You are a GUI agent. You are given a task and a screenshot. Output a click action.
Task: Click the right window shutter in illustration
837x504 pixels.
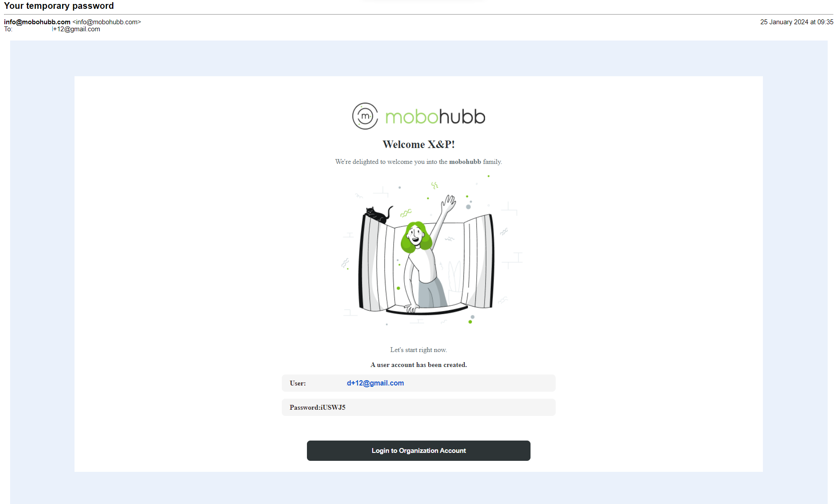pos(478,261)
